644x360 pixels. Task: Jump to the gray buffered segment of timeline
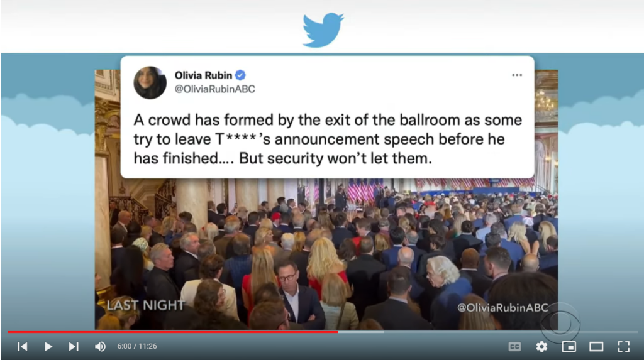[x=361, y=332]
